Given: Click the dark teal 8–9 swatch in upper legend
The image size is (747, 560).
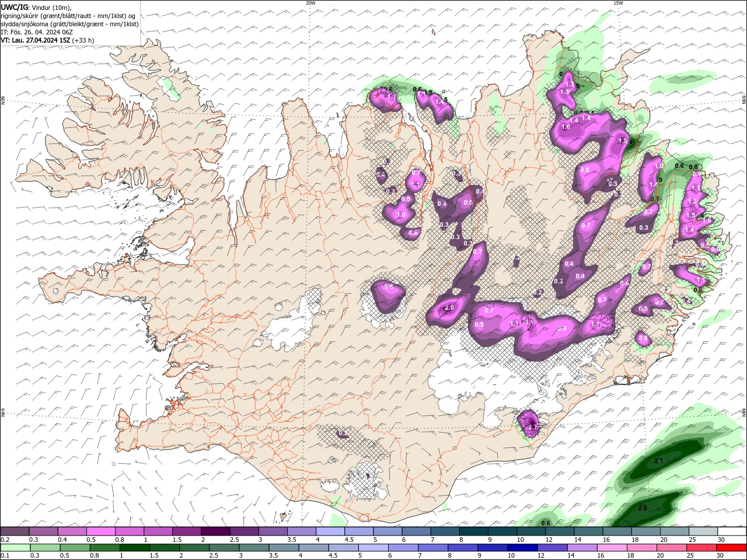Looking at the screenshot, I should click(x=474, y=531).
